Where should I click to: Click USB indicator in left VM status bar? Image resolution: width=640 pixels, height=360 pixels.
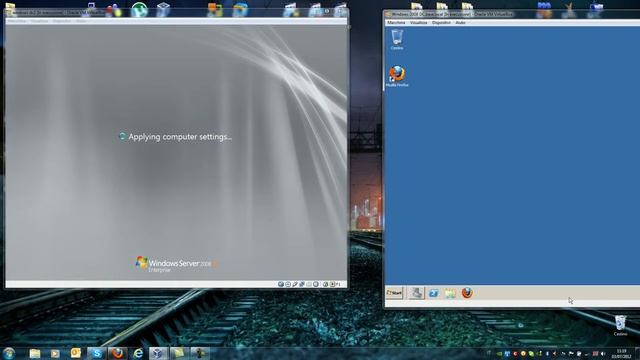(x=295, y=284)
